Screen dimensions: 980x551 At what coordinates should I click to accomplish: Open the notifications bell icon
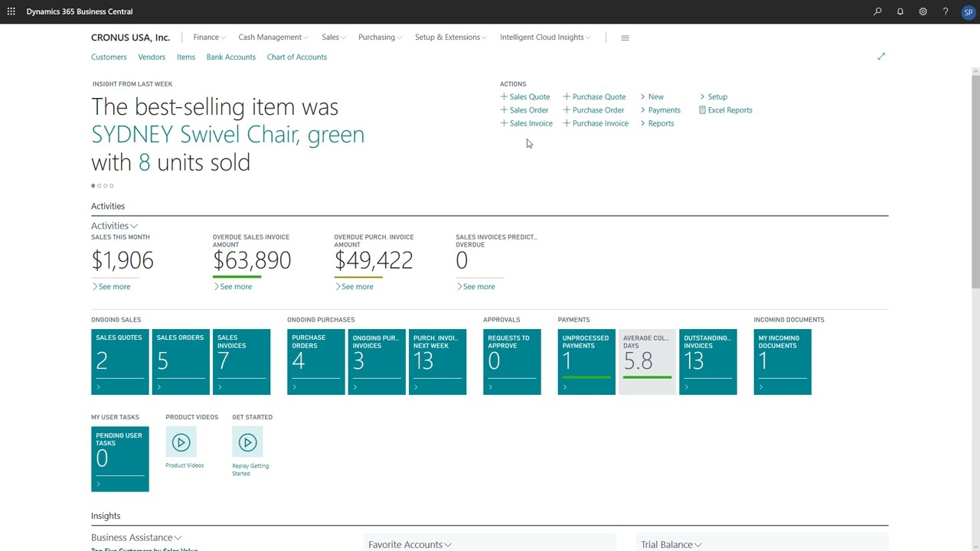[x=900, y=11]
